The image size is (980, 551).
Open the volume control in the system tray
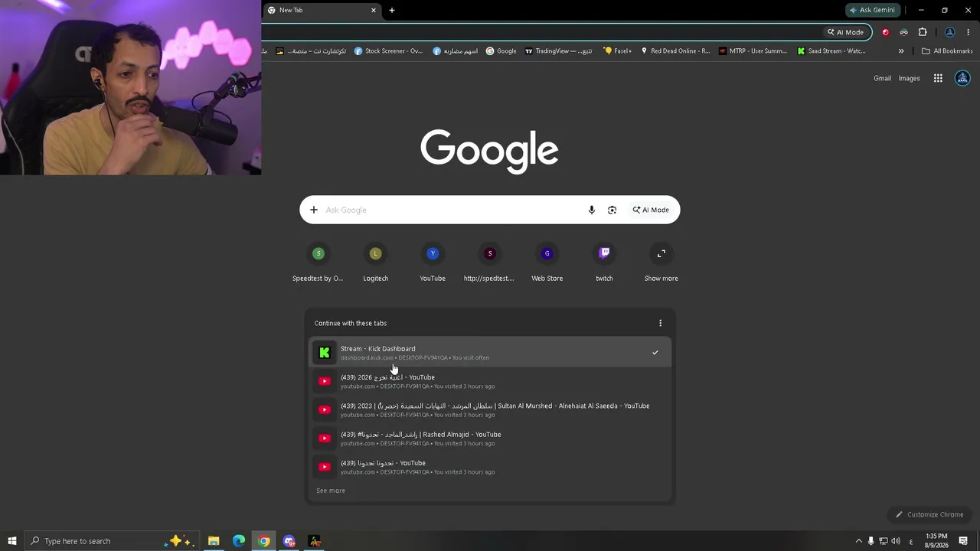pyautogui.click(x=896, y=541)
